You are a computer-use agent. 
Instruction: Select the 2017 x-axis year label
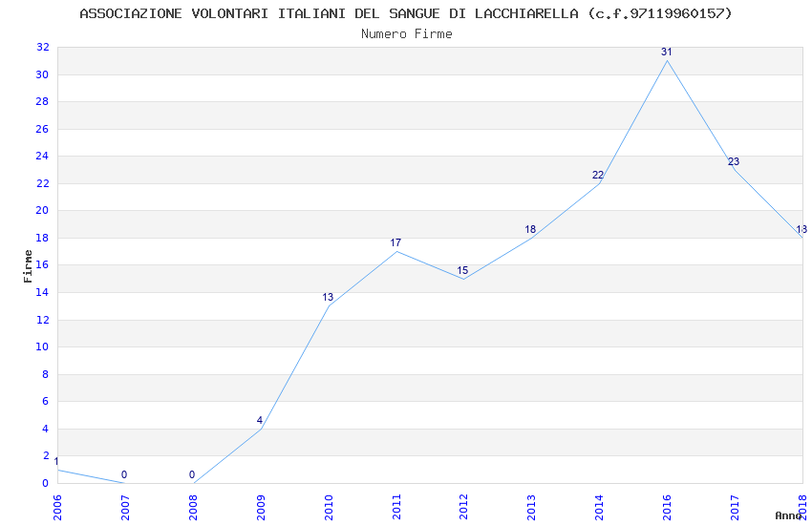[735, 507]
